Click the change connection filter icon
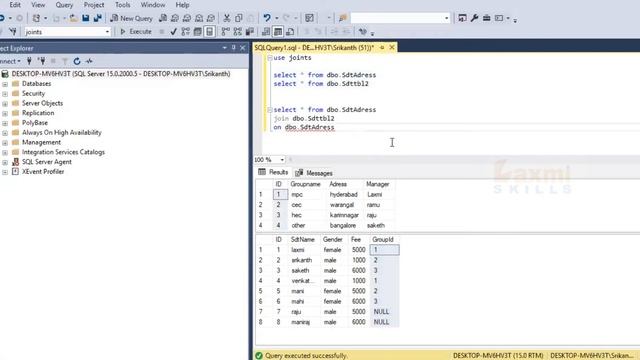 [13, 31]
